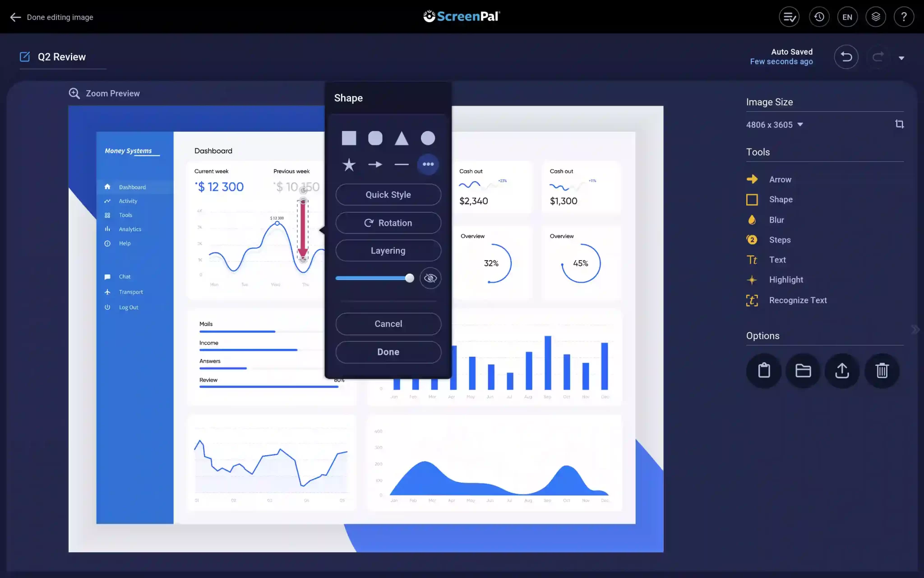Screen dimensions: 924x578
Task: Click the Q2 Review project title
Action: [61, 56]
